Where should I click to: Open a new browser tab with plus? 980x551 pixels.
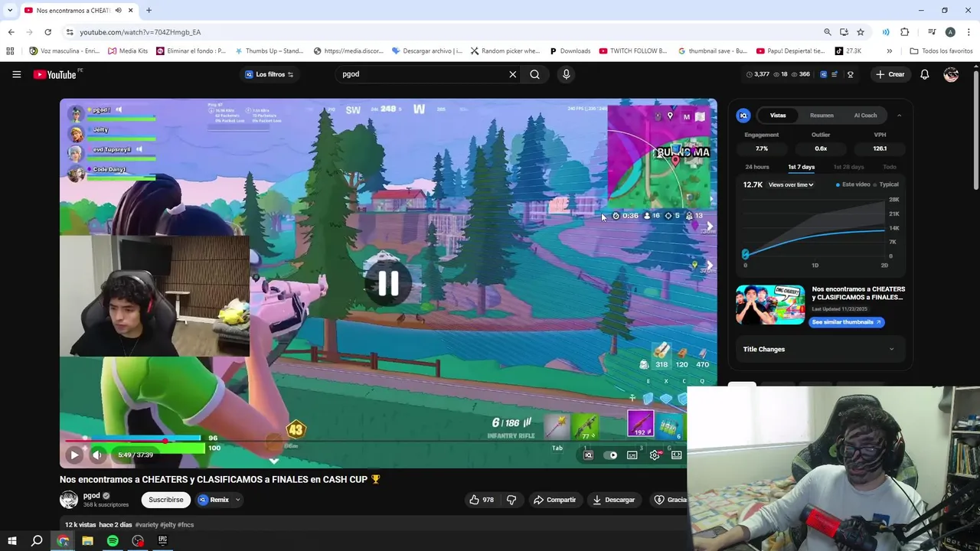point(149,11)
